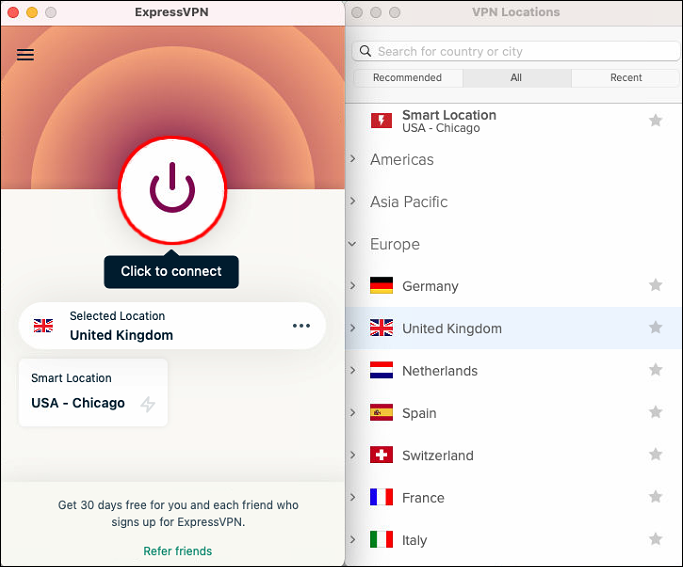
Task: Click the power button to connect
Action: point(172,190)
